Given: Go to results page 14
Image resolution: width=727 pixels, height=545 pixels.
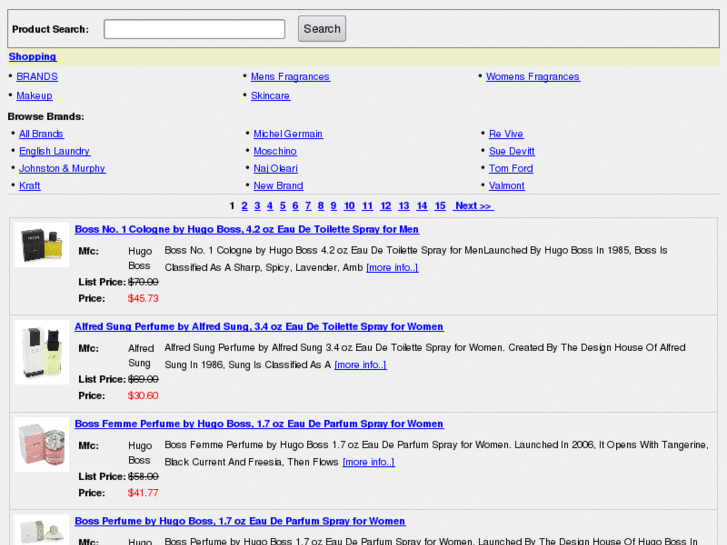Looking at the screenshot, I should [422, 206].
